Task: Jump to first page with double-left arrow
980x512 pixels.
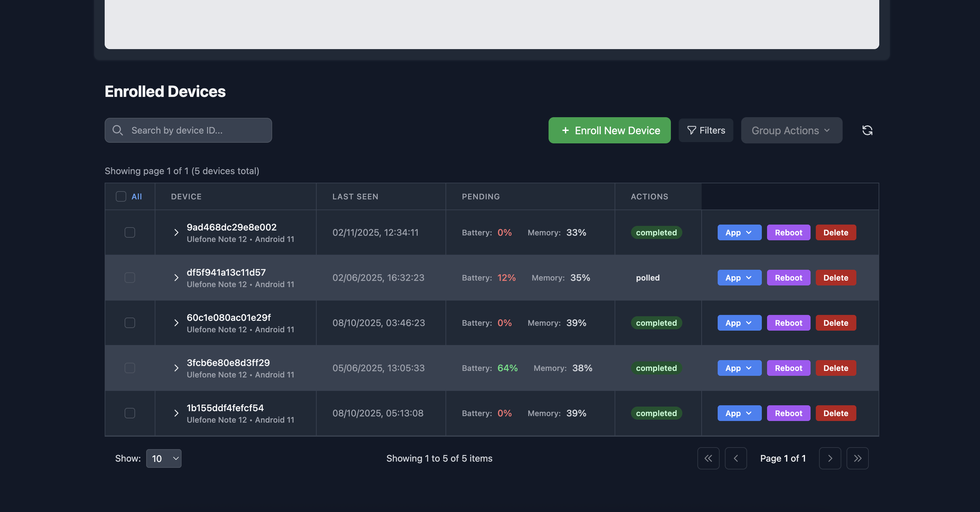Action: click(709, 458)
